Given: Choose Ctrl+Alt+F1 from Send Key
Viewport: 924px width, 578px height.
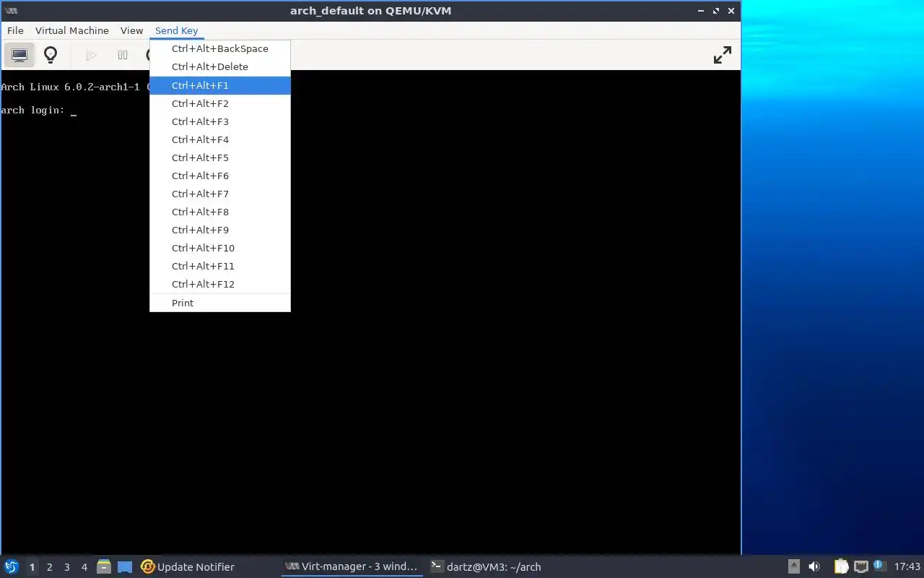Looking at the screenshot, I should 220,85.
